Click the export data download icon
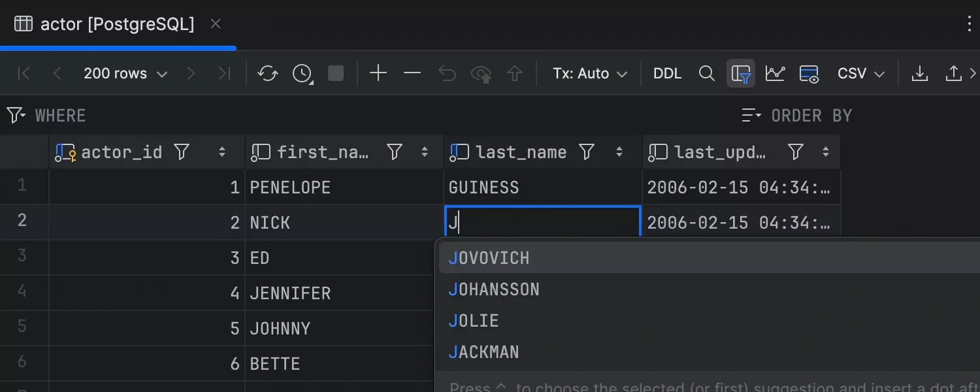 coord(919,74)
